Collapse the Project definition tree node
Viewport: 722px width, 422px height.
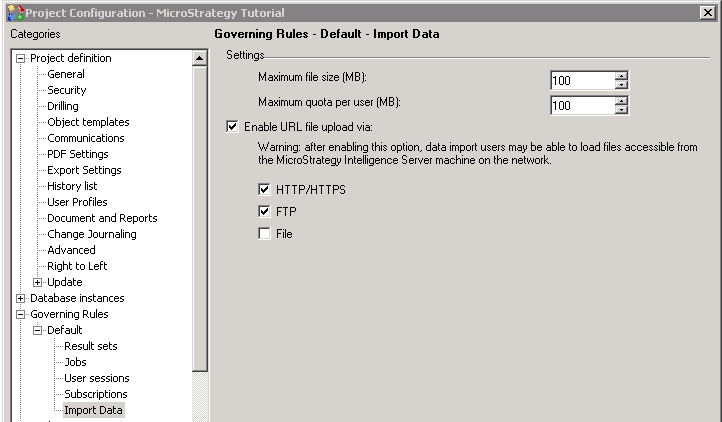pos(21,58)
